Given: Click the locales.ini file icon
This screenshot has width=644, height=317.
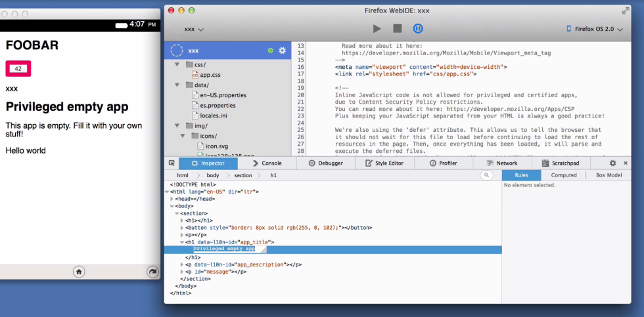Looking at the screenshot, I should [195, 116].
